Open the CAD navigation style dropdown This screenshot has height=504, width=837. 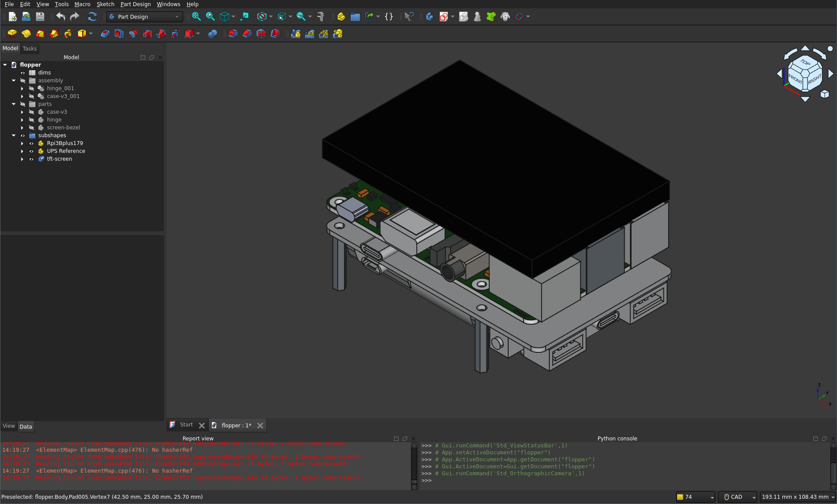(x=738, y=497)
